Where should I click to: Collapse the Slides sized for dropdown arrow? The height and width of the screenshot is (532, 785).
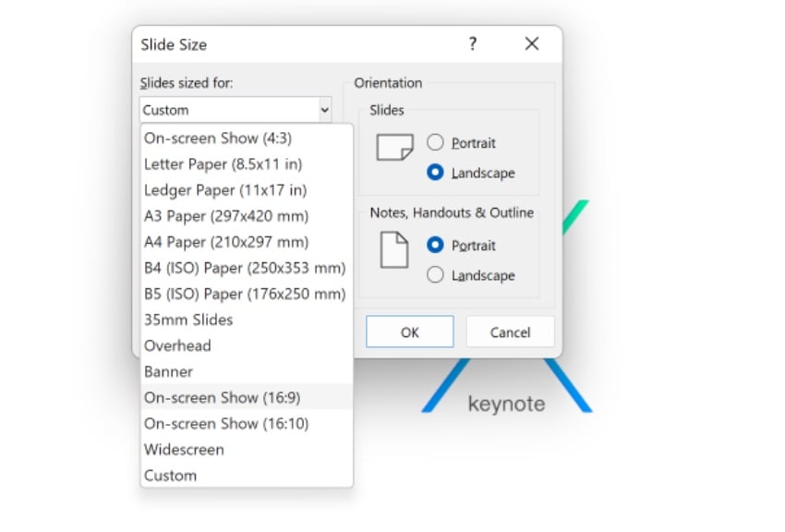click(324, 110)
